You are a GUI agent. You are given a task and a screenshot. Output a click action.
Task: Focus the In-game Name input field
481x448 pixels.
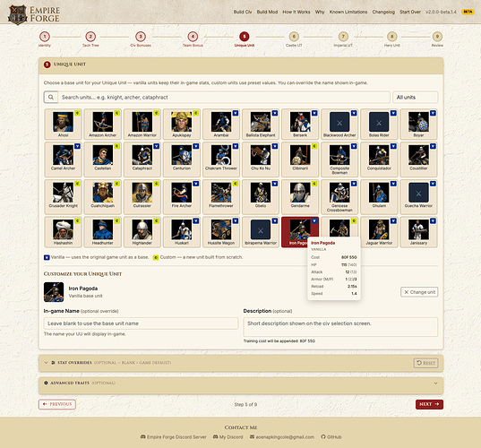click(142, 323)
